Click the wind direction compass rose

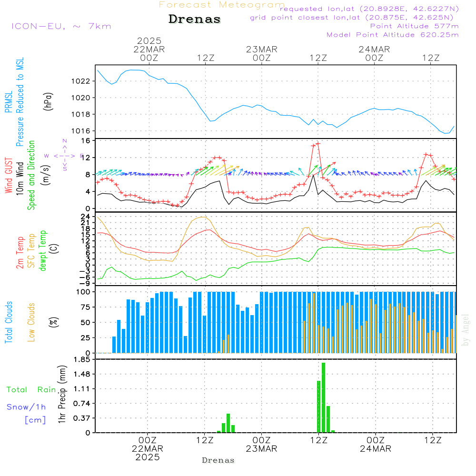[65, 156]
